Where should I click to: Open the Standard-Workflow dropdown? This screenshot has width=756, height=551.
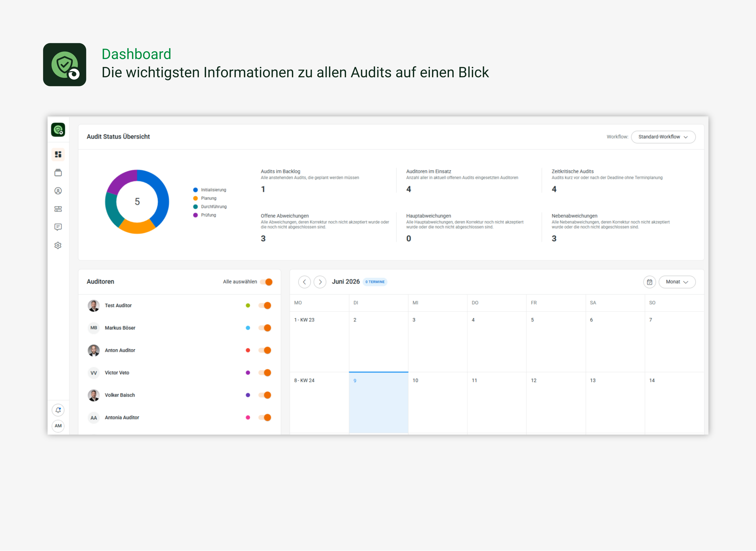(663, 137)
